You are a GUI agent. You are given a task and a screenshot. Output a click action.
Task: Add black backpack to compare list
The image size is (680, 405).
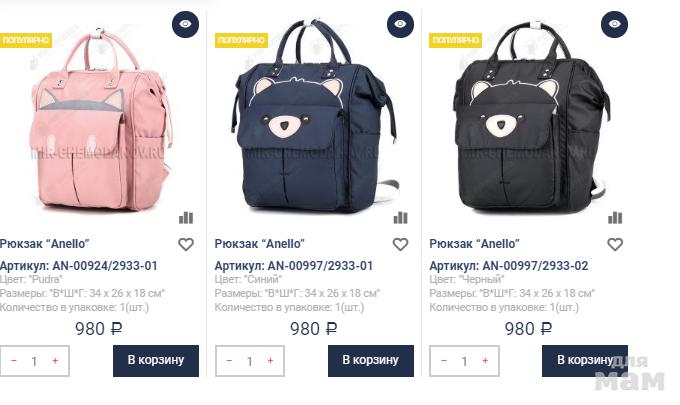[615, 217]
